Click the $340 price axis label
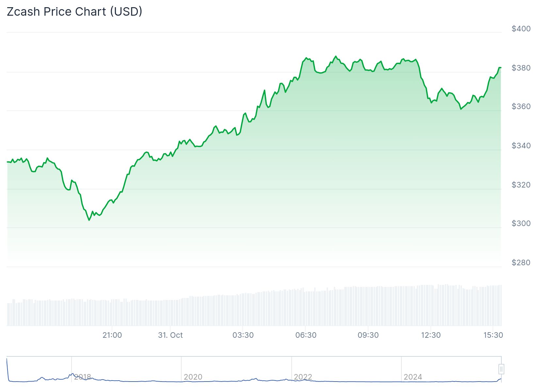Screen dimensions: 537x392 [x=521, y=145]
